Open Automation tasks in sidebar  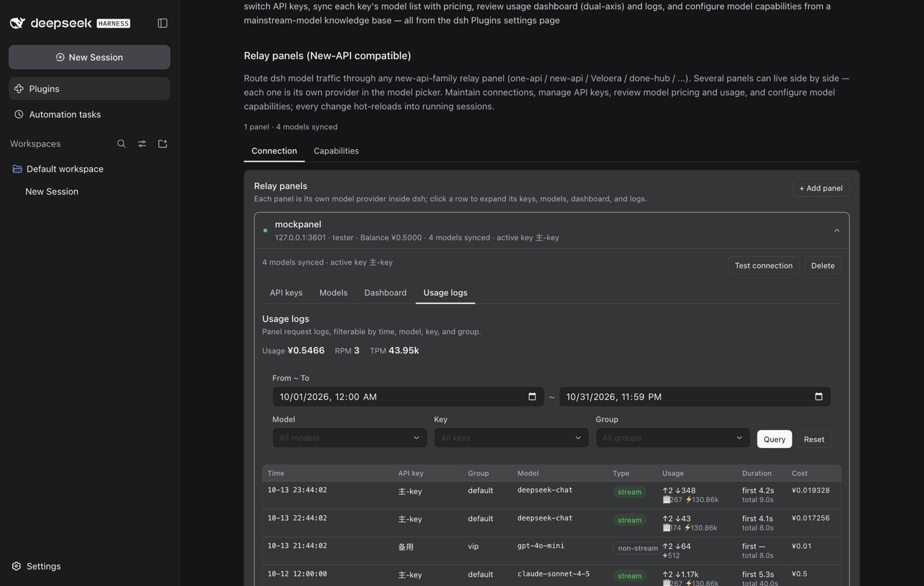89,114
